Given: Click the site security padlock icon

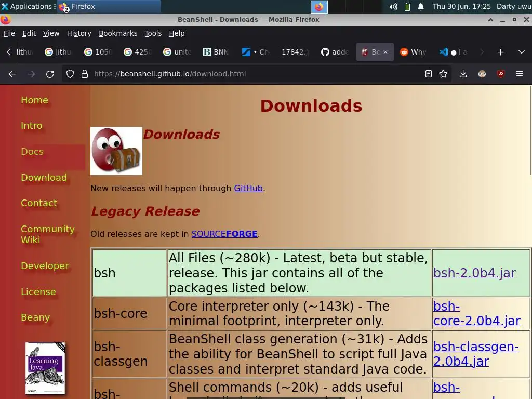Looking at the screenshot, I should pyautogui.click(x=85, y=74).
